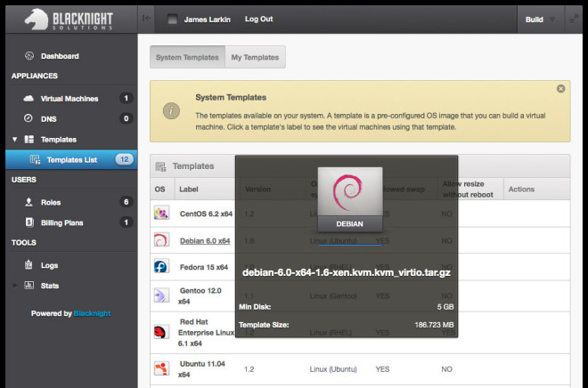Open Dashboard icon in sidebar
The height and width of the screenshot is (388, 588).
coord(29,56)
